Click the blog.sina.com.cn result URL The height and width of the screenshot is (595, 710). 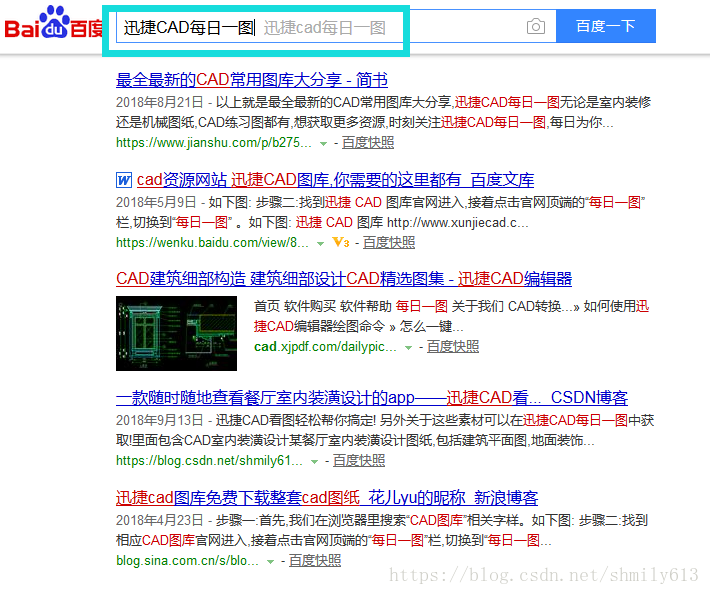coord(187,561)
